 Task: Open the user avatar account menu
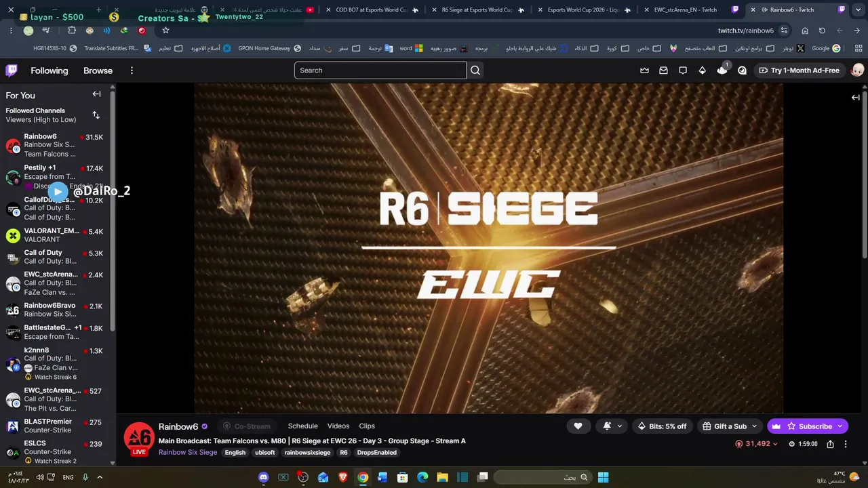click(857, 70)
